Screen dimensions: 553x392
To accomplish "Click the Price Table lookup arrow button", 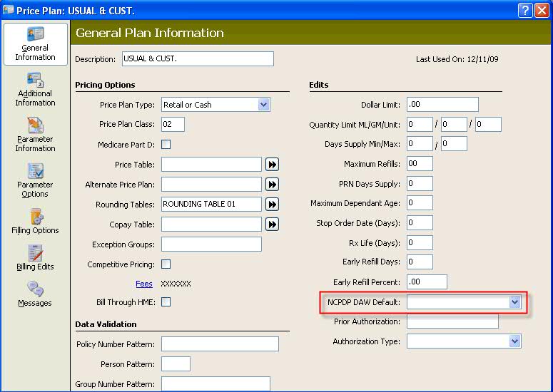I will click(x=272, y=165).
